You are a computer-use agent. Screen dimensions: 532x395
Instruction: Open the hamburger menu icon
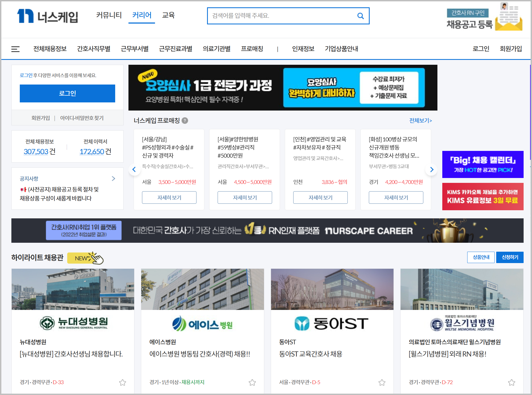tap(15, 49)
